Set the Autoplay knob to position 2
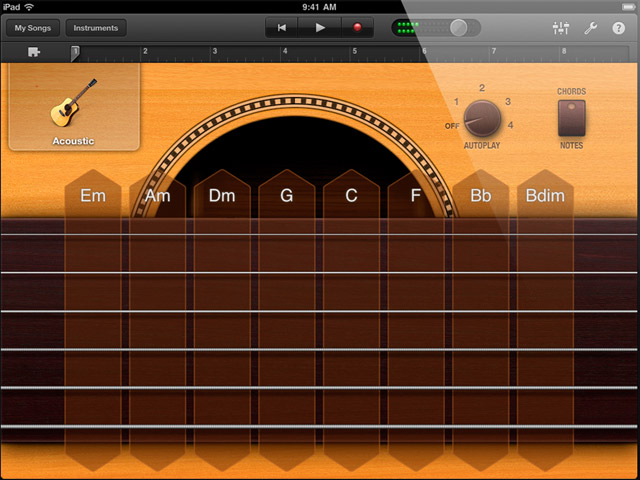Image resolution: width=640 pixels, height=480 pixels. click(481, 89)
